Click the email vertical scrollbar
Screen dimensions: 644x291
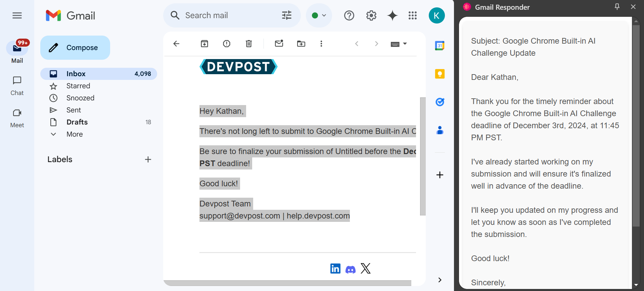[423, 156]
